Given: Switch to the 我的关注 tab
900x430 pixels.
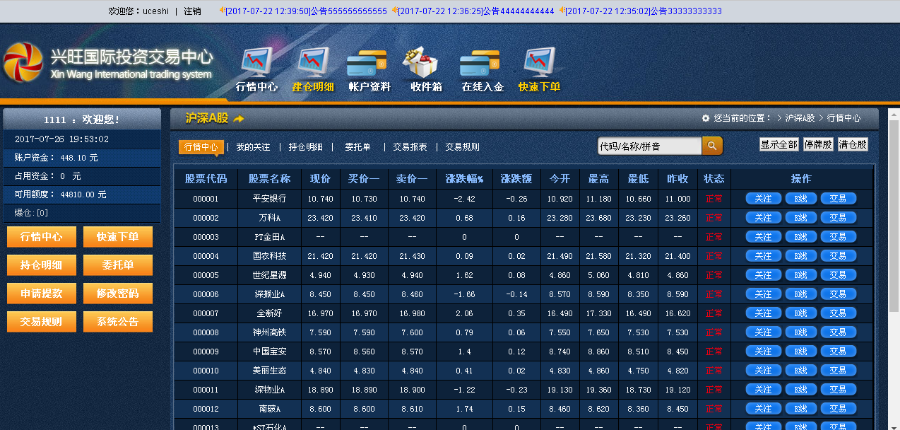Looking at the screenshot, I should tap(253, 147).
